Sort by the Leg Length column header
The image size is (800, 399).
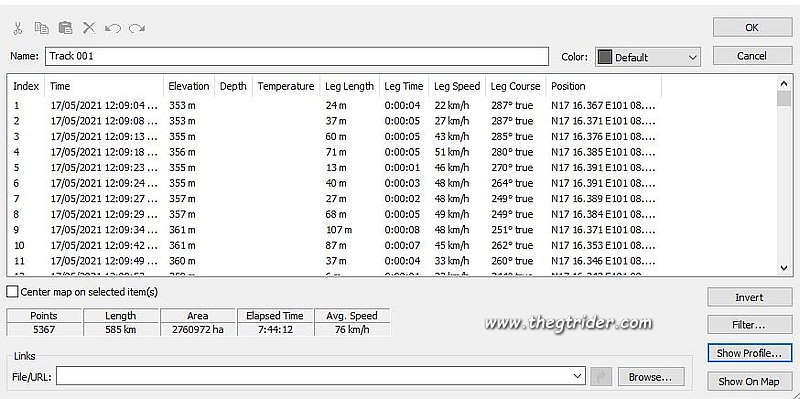[349, 86]
